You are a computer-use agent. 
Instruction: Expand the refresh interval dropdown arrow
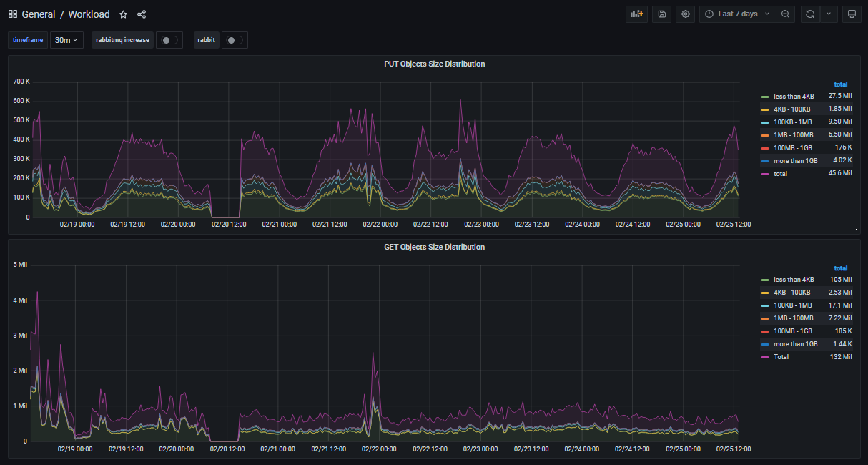(829, 14)
